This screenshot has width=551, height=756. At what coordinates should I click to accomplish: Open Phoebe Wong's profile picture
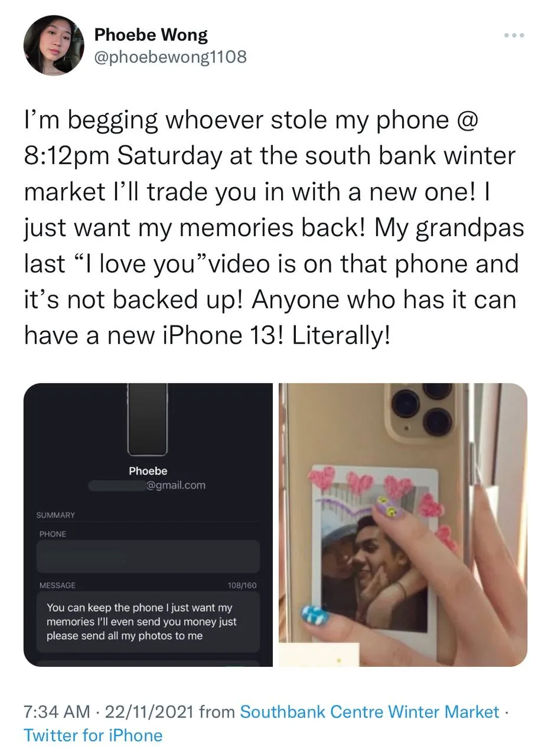tap(54, 45)
